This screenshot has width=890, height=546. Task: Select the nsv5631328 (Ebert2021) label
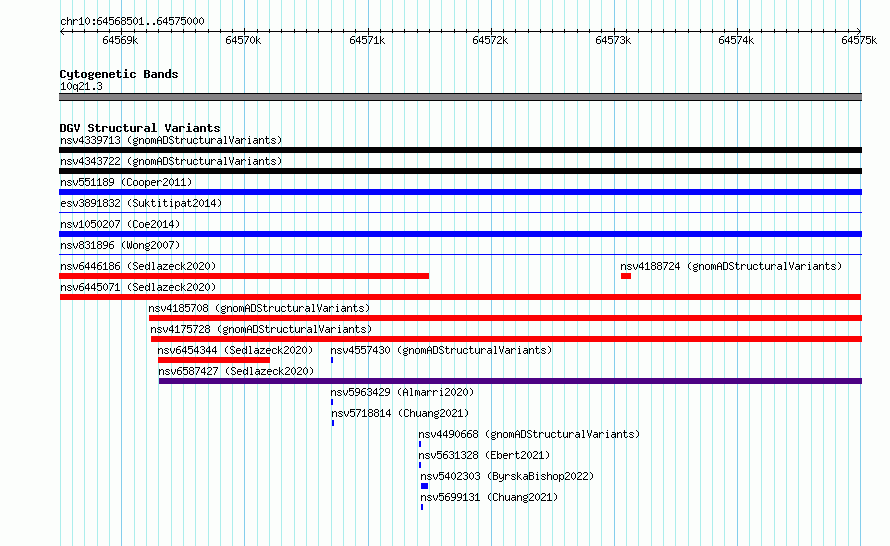(x=484, y=455)
